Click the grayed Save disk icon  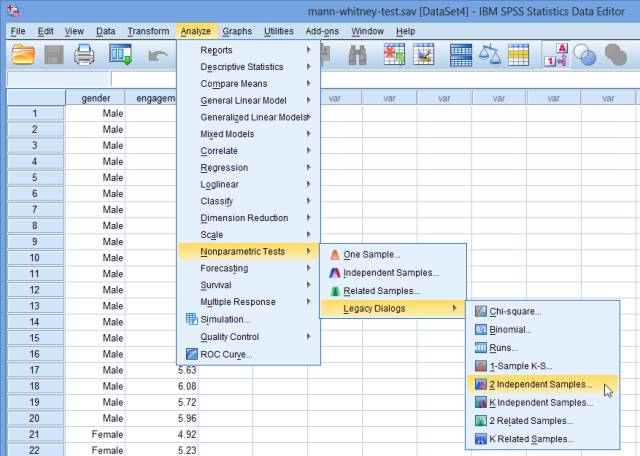(54, 54)
